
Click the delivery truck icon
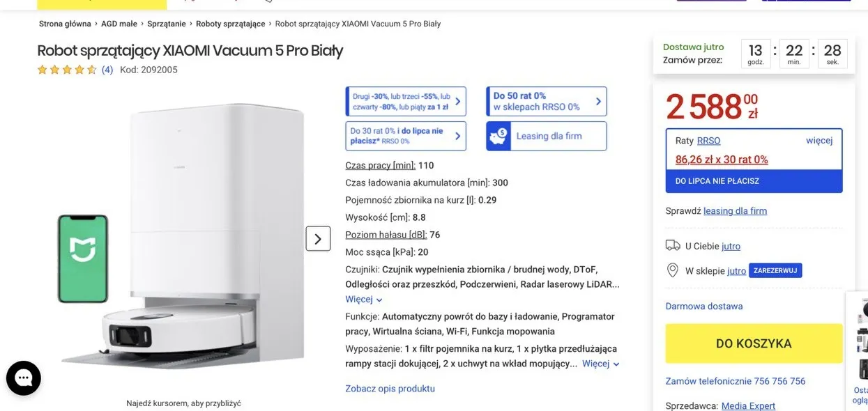pos(673,245)
